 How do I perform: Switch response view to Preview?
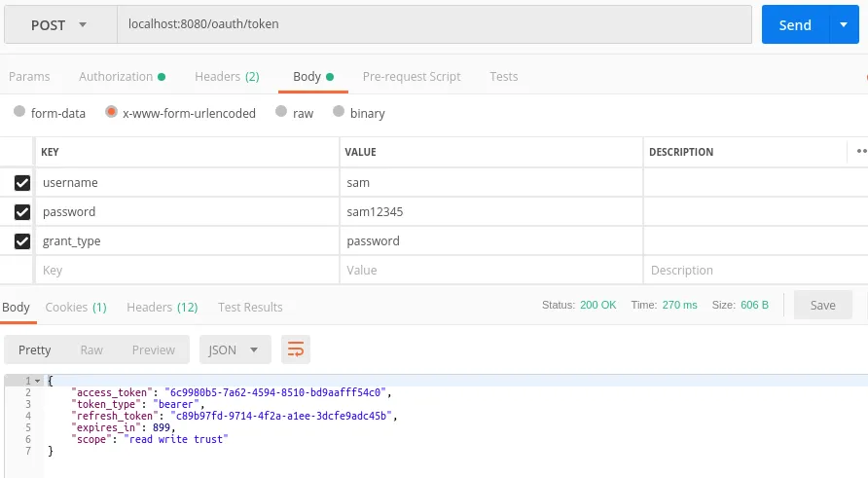(154, 349)
